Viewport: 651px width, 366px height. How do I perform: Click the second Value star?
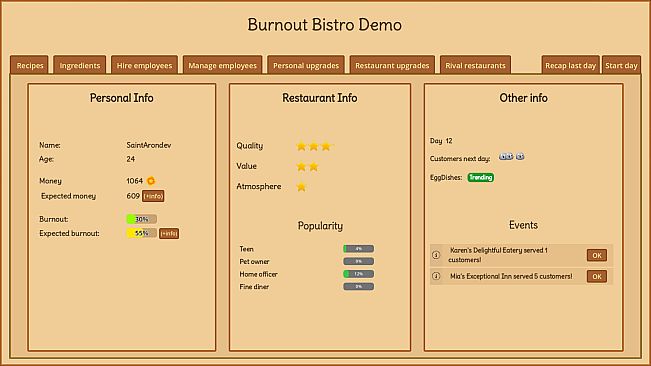pyautogui.click(x=314, y=166)
